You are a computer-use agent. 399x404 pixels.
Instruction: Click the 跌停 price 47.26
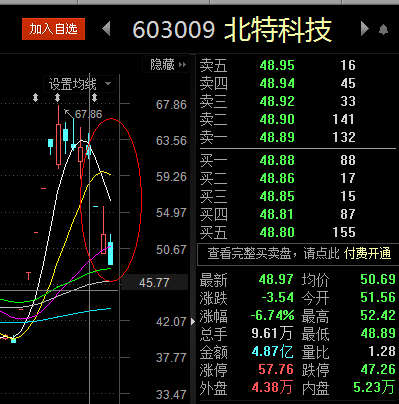[x=378, y=369]
